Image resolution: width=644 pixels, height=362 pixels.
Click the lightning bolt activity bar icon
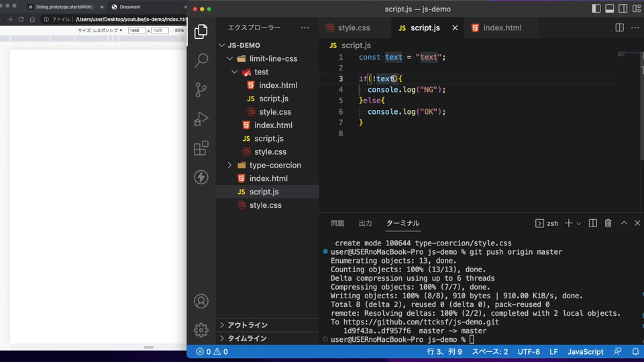pyautogui.click(x=201, y=177)
